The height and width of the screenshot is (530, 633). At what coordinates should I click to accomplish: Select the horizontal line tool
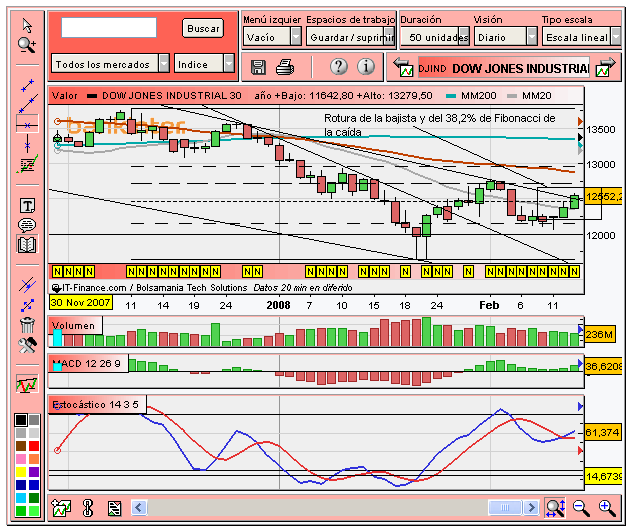(x=27, y=125)
